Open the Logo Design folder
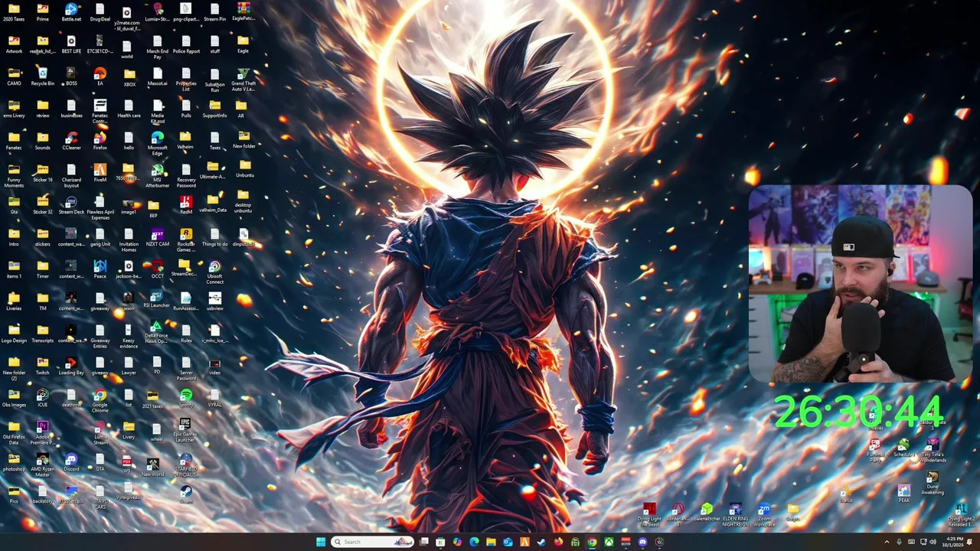Screen dimensions: 980x551 coord(14,333)
